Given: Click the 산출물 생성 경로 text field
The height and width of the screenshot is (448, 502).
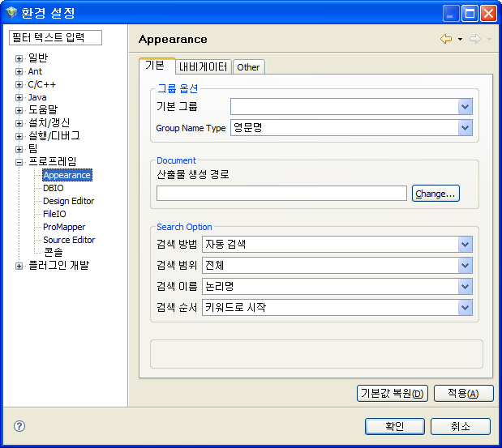Looking at the screenshot, I should (x=281, y=193).
